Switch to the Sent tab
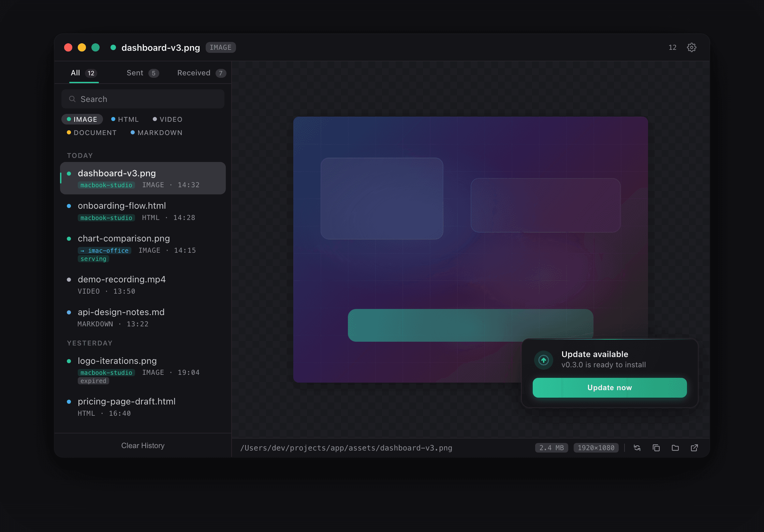 point(143,73)
